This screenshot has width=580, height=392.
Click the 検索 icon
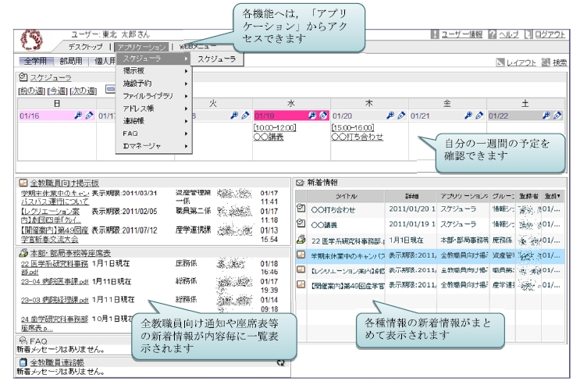pos(546,62)
